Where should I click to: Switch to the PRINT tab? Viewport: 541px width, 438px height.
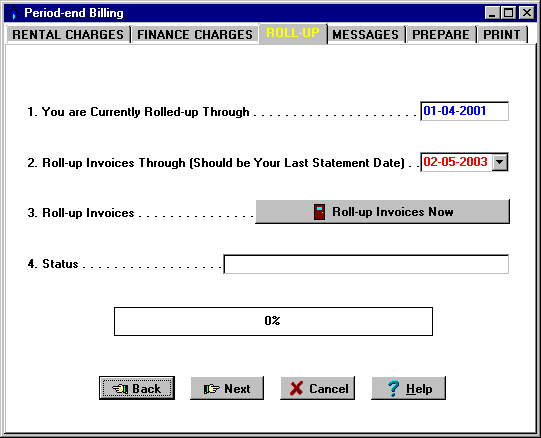click(x=502, y=35)
